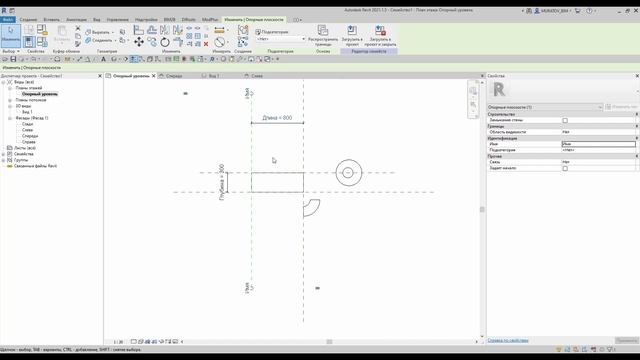
Task: Click the cut scissors icon in clipboard panel
Action: [78, 28]
